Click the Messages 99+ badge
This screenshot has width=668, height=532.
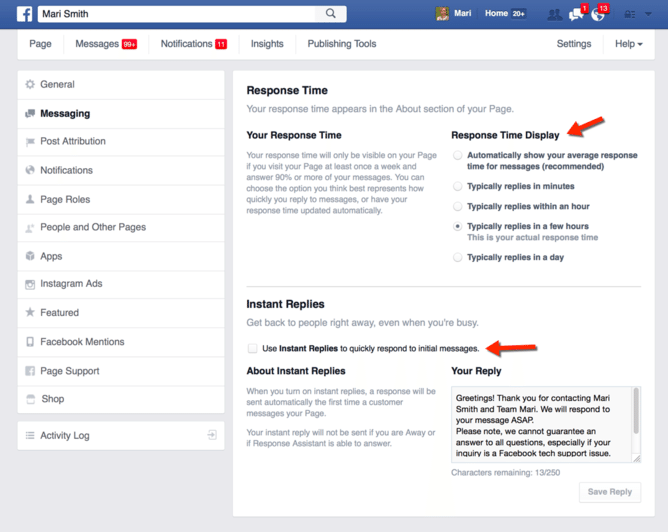[130, 44]
